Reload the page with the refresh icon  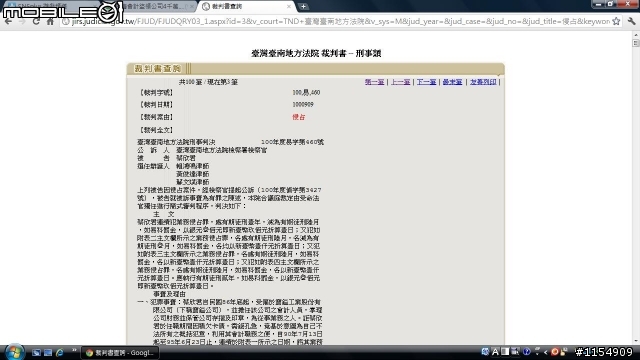(36, 22)
